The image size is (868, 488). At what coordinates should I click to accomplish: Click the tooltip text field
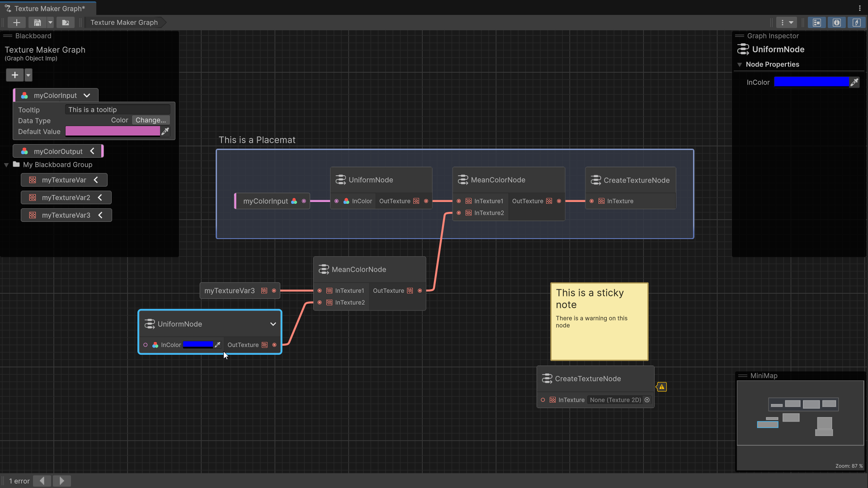click(117, 109)
